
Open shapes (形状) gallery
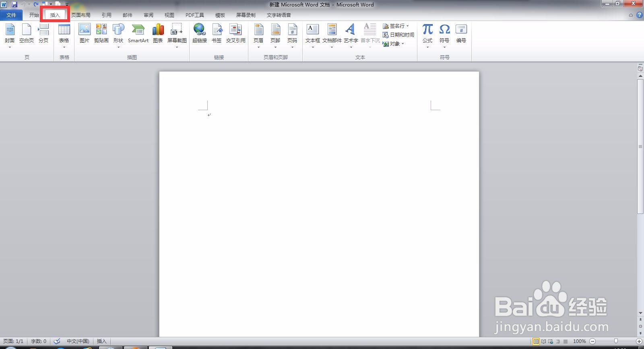point(118,35)
